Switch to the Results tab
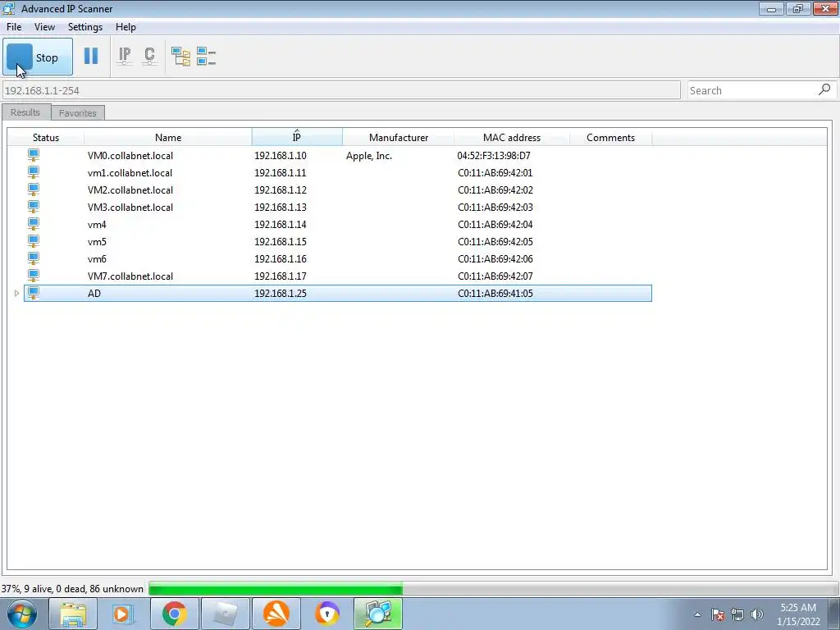Image resolution: width=840 pixels, height=630 pixels. (25, 112)
